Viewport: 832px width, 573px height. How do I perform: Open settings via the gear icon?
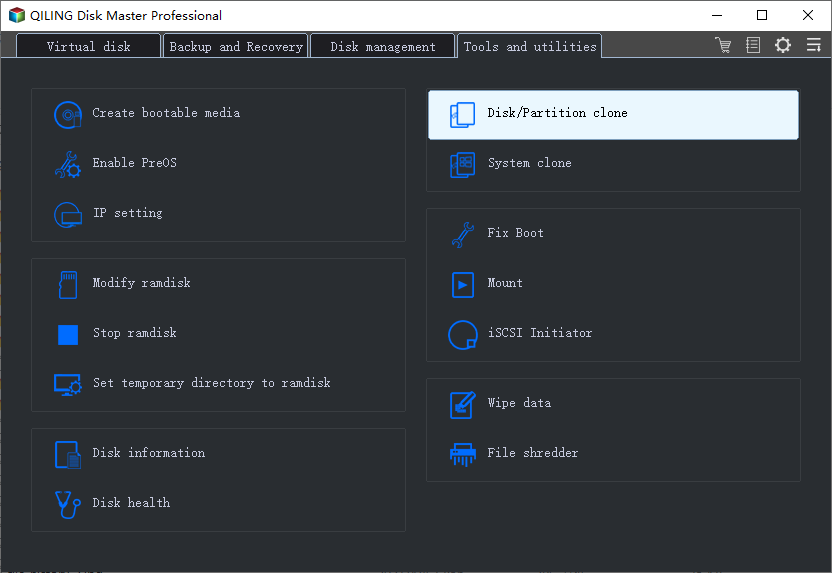click(783, 45)
